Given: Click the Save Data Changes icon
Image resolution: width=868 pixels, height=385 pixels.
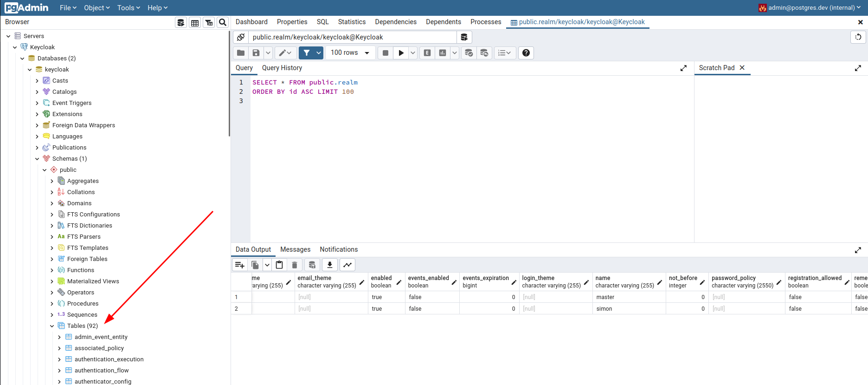Looking at the screenshot, I should pos(312,265).
